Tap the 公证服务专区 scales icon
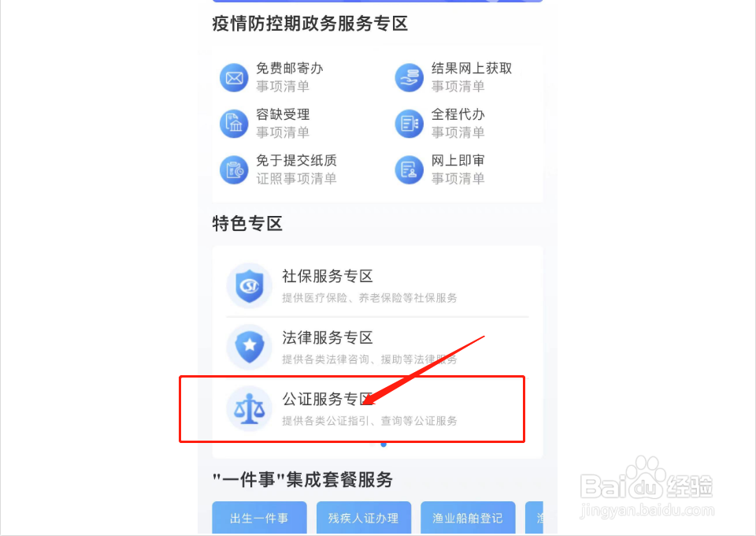756x536 pixels. coord(250,408)
